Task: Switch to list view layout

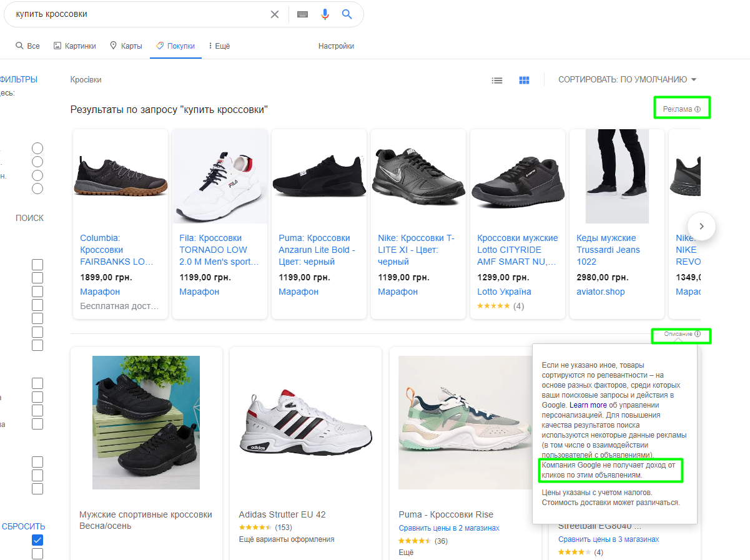Action: [497, 80]
